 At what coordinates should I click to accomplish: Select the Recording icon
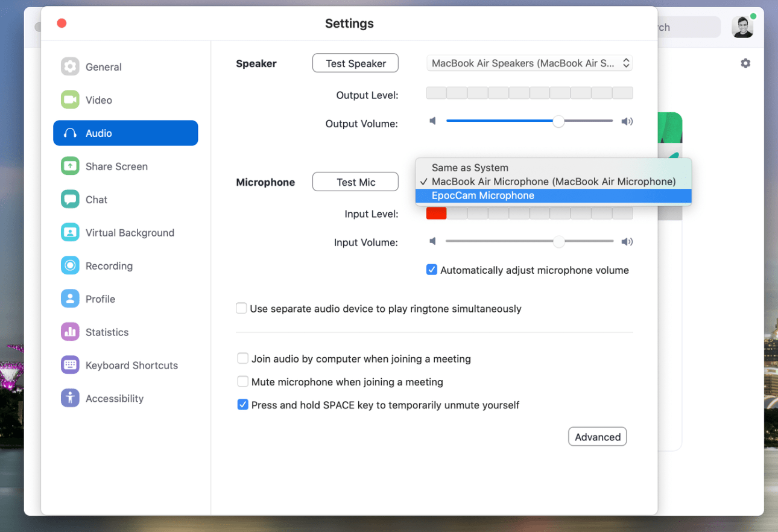pyautogui.click(x=70, y=266)
